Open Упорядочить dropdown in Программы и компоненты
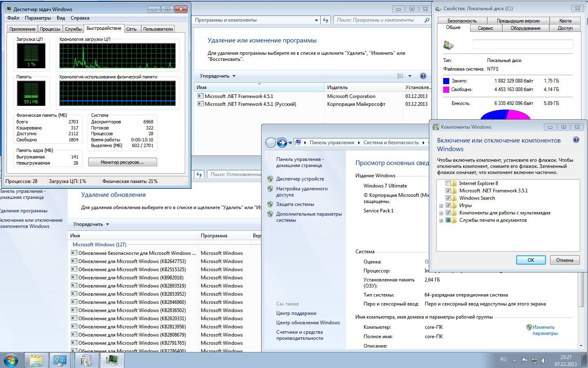Screen dimensions: 588x368 [217, 76]
